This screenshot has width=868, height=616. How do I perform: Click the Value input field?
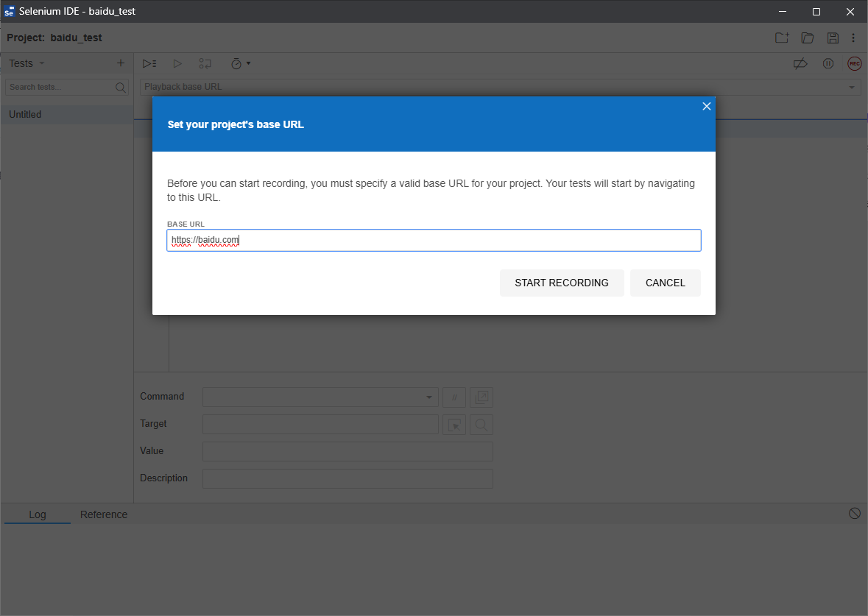(x=347, y=451)
